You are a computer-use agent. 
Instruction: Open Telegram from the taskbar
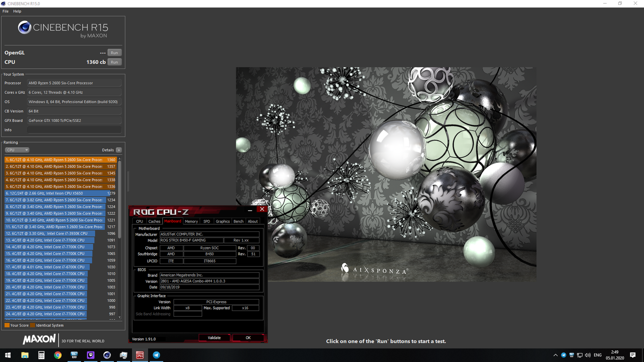pyautogui.click(x=156, y=355)
